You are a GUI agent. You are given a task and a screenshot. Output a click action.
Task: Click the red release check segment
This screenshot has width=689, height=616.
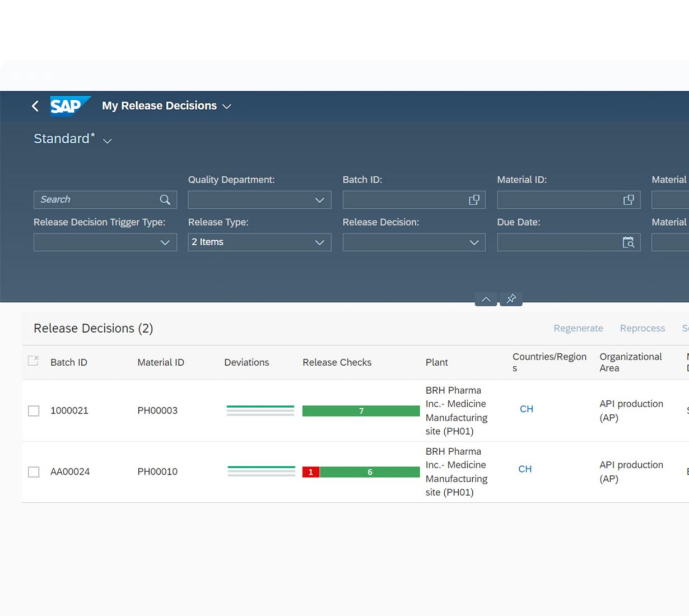coord(311,472)
